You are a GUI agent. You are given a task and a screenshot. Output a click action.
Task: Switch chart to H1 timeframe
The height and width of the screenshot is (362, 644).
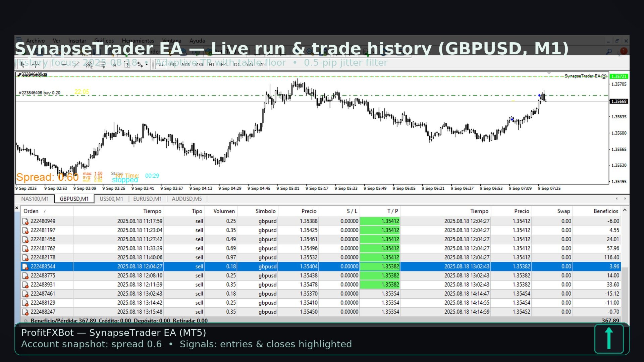click(x=211, y=65)
